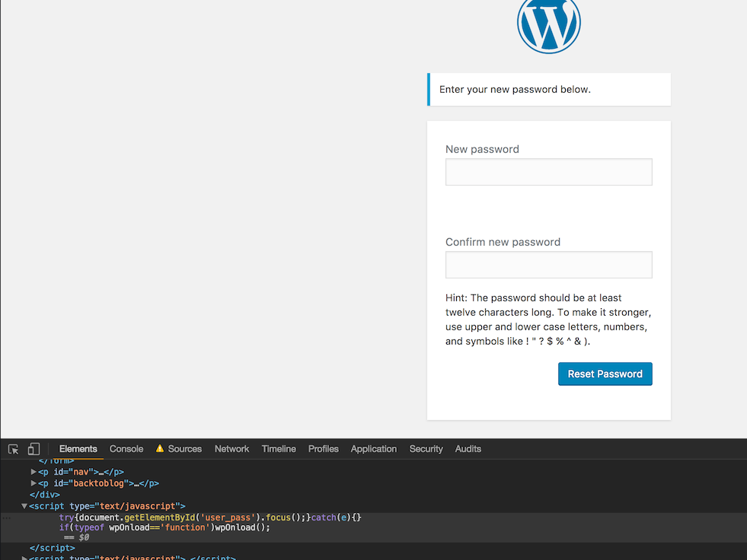747x560 pixels.
Task: Click the == $0 marker in Elements
Action: (76, 538)
